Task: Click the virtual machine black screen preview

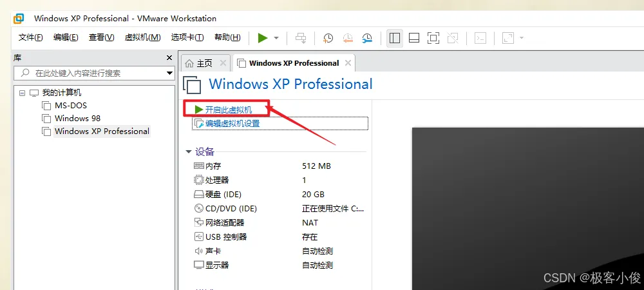Action: pos(528,209)
